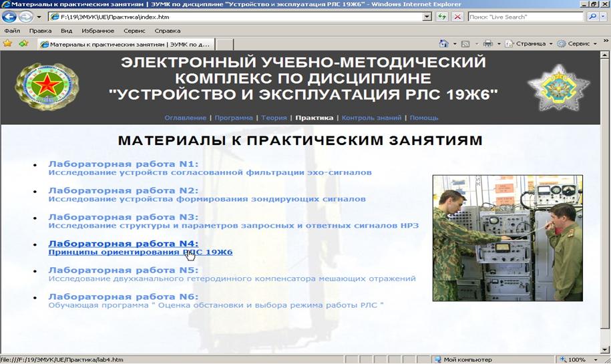Open Лабораторная работа N4 link

pyautogui.click(x=123, y=244)
